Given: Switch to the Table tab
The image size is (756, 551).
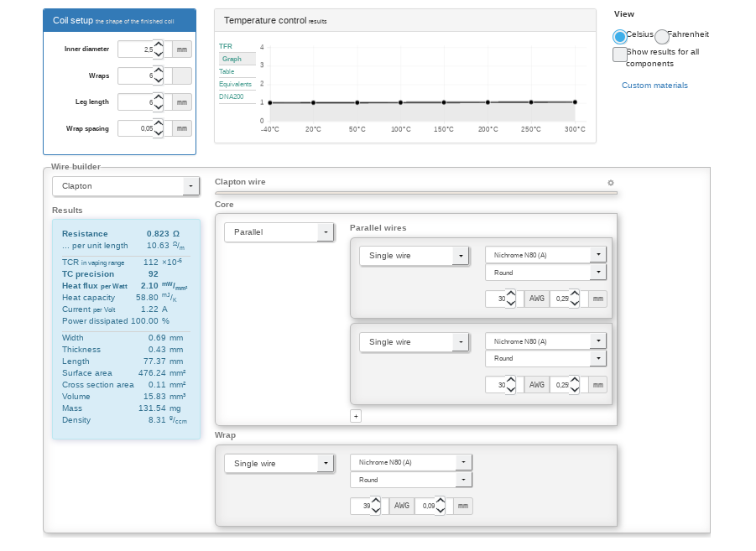Looking at the screenshot, I should (227, 71).
